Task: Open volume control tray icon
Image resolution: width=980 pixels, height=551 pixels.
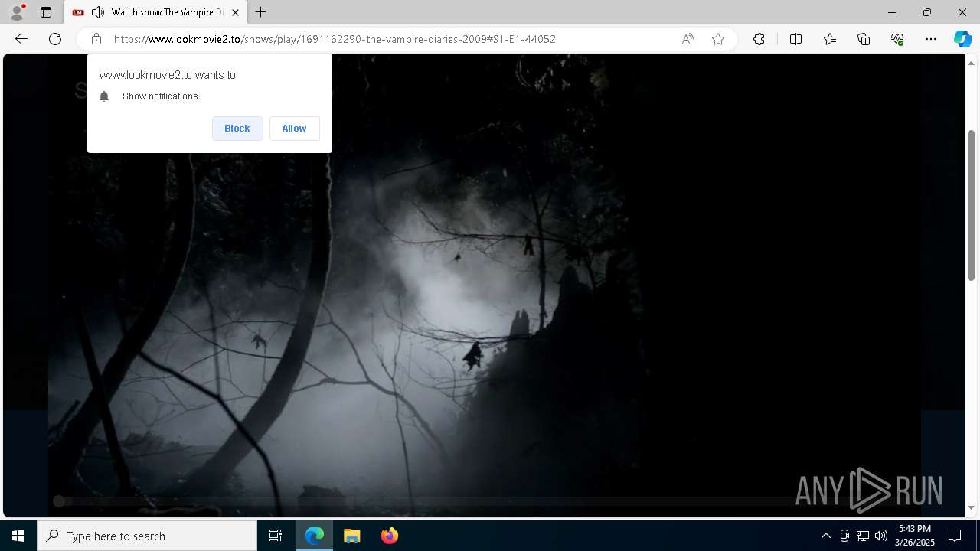Action: (881, 536)
